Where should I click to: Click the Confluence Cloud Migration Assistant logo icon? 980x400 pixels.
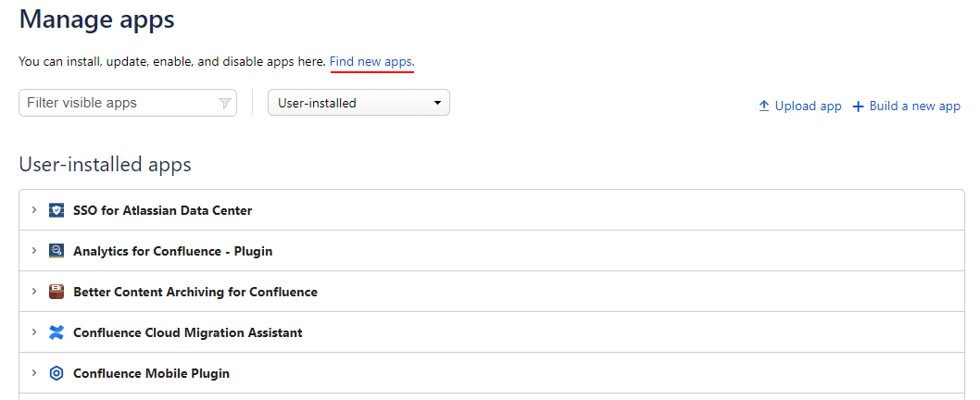[57, 332]
